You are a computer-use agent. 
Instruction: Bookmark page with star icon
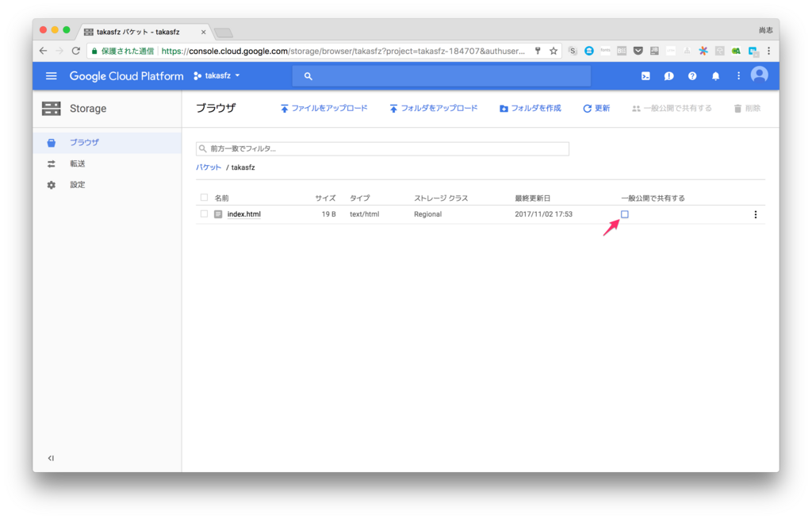click(553, 51)
